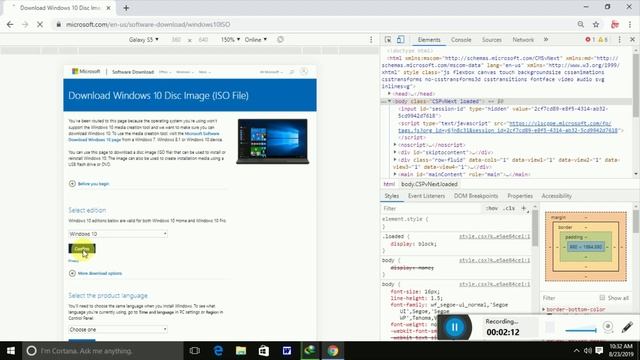Click the inspect element picker icon

pos(388,40)
